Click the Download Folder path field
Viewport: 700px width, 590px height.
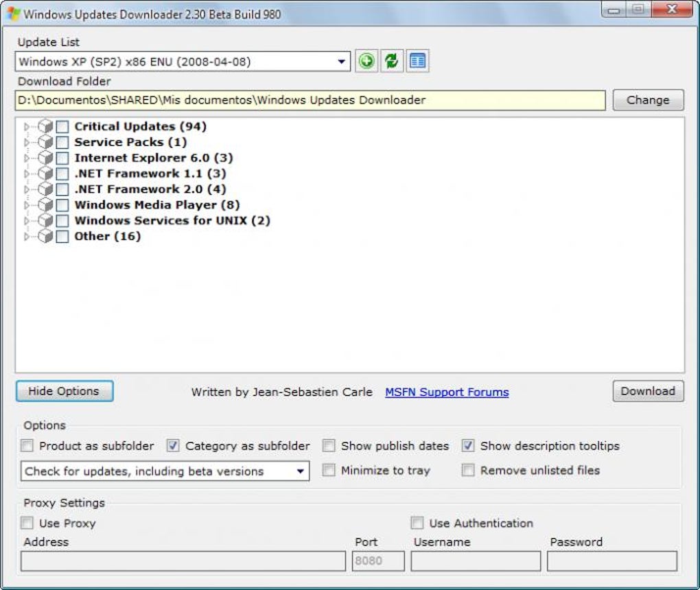(x=310, y=100)
